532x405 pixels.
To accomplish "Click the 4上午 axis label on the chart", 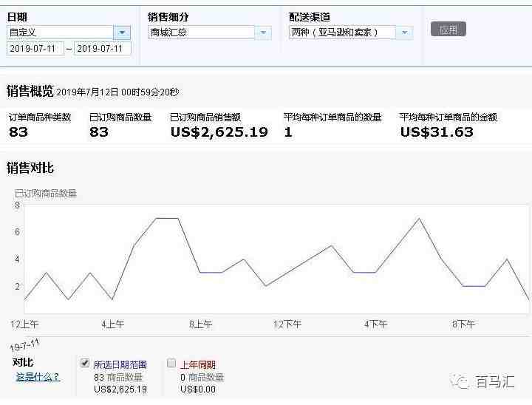I will (x=112, y=324).
